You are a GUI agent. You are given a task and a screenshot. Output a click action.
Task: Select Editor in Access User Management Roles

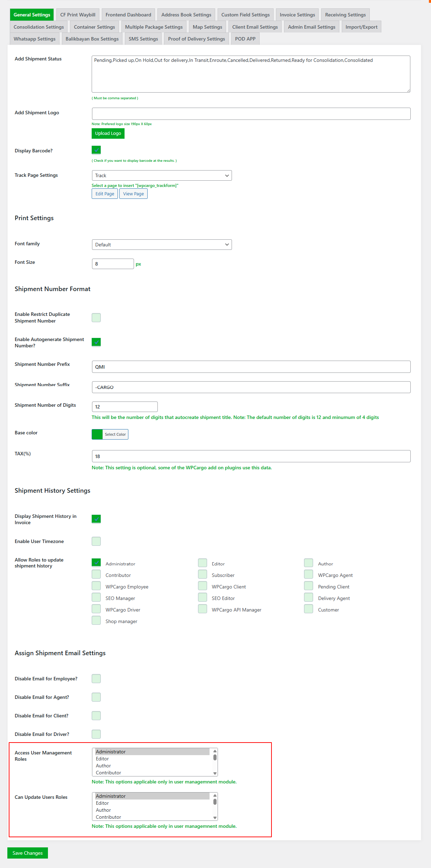point(103,759)
